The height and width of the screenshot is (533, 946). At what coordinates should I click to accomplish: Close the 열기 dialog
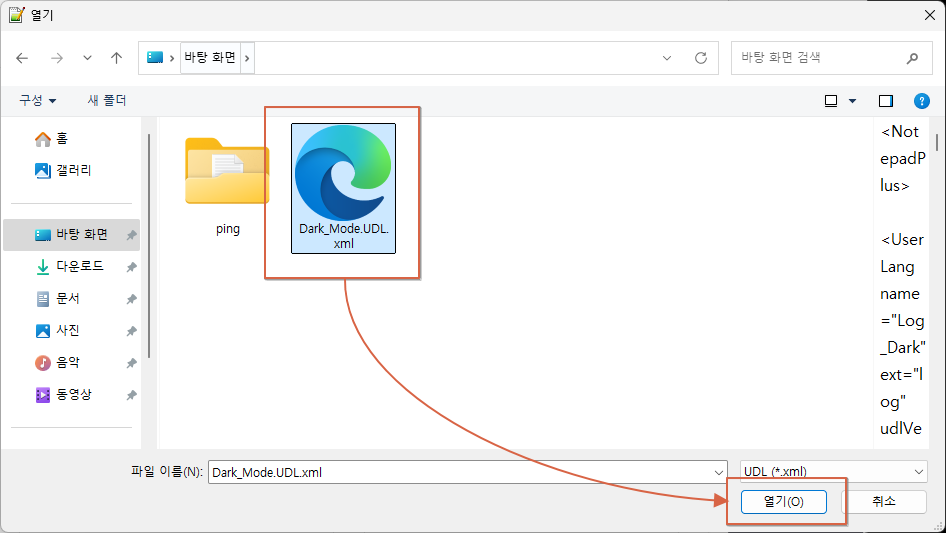(x=930, y=15)
